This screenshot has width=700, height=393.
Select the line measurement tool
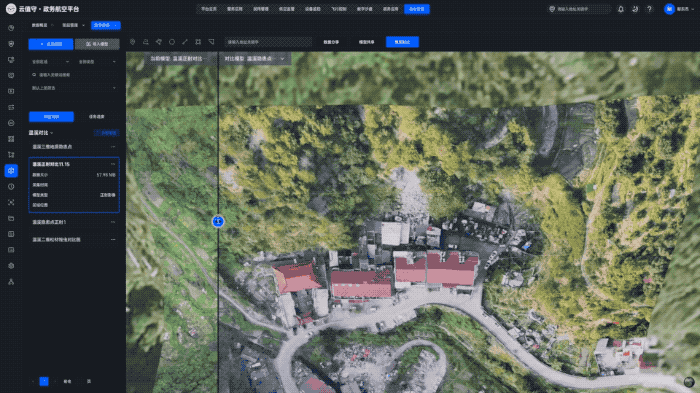(x=185, y=42)
